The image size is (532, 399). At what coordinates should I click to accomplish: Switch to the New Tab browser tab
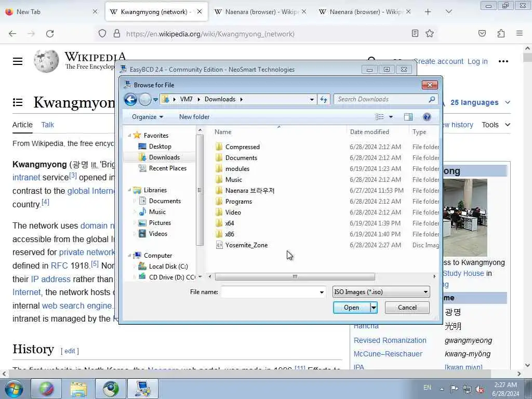click(51, 12)
